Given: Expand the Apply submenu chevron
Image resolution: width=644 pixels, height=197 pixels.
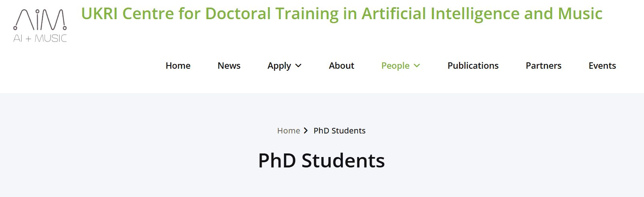Looking at the screenshot, I should [298, 66].
